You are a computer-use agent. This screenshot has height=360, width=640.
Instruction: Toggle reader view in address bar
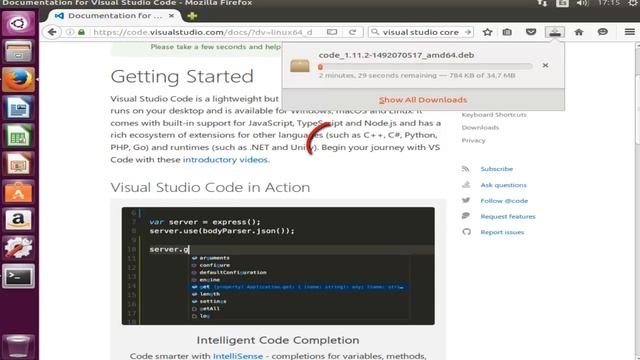[332, 32]
